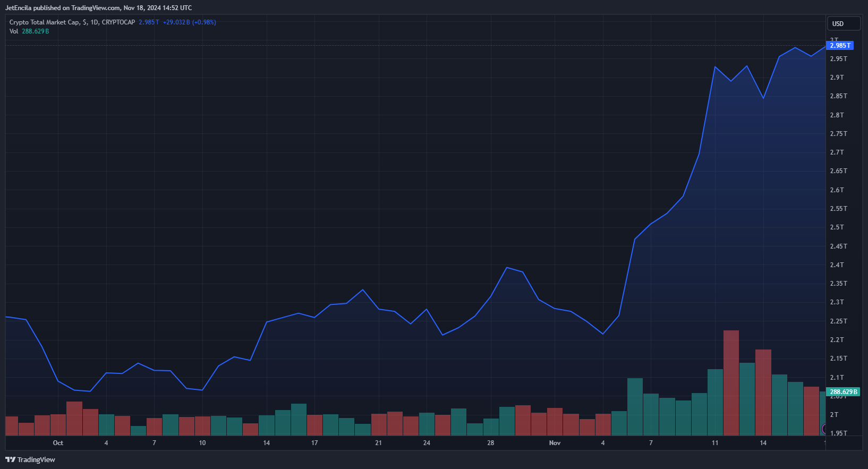868x469 pixels.
Task: Click "TradingView.com" in the published header
Action: 96,8
